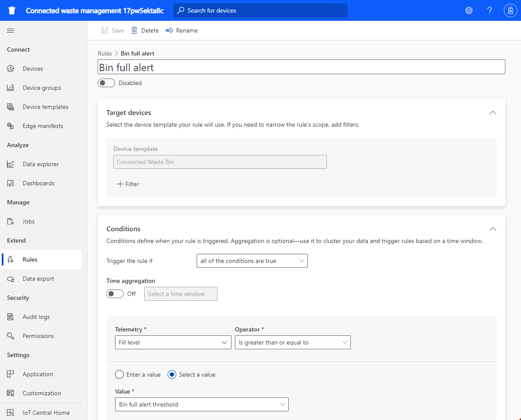Go to Data export in the sidebar
Viewport: 521px width, 420px height.
(38, 279)
